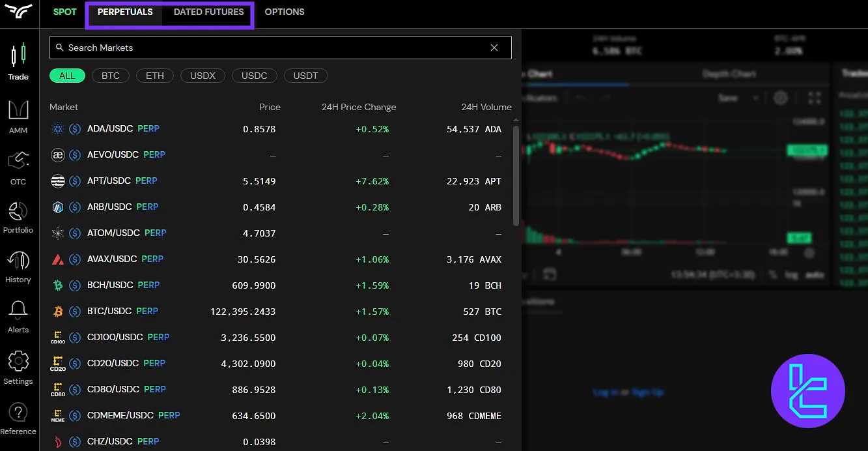Image resolution: width=868 pixels, height=451 pixels.
Task: Expand the chart to fullscreen
Action: pos(814,98)
